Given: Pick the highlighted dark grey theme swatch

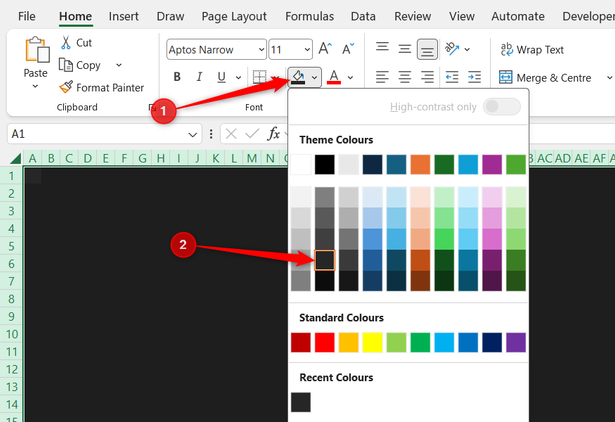Looking at the screenshot, I should 325,260.
